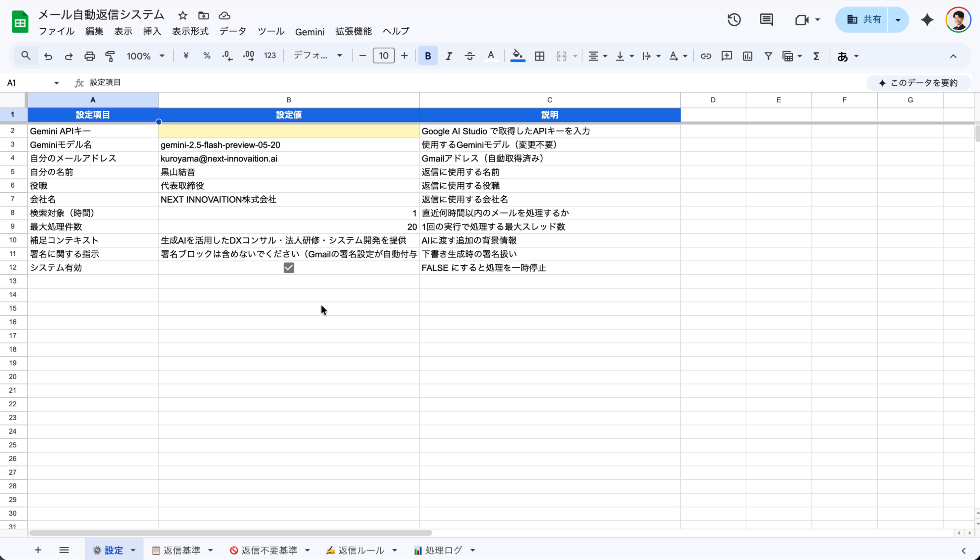Create a filter
This screenshot has height=560, width=980.
pos(768,56)
